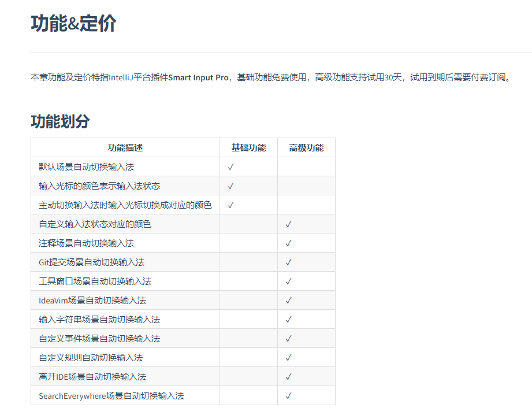Select the 自定义事件场景自动切换输入法 row text

(x=99, y=338)
